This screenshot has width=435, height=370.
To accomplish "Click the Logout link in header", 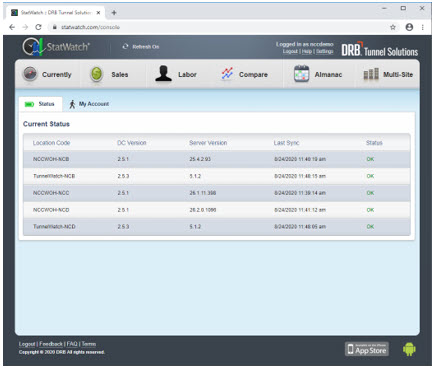I will click(290, 51).
